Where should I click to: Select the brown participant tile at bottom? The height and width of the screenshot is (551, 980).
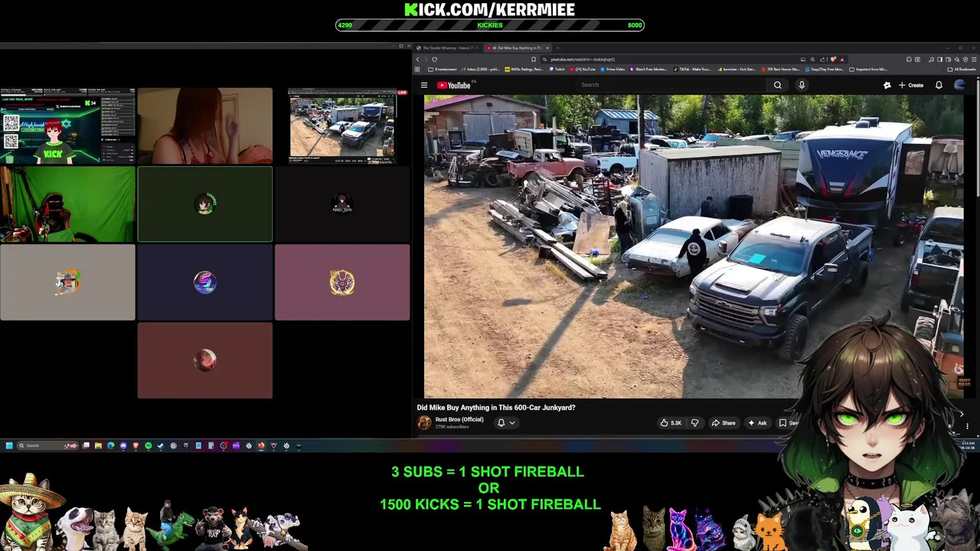point(205,360)
